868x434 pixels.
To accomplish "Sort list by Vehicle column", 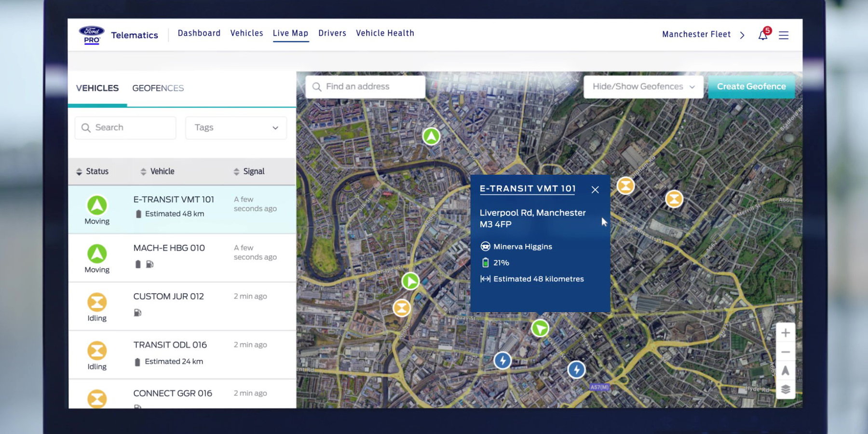I will coord(157,171).
